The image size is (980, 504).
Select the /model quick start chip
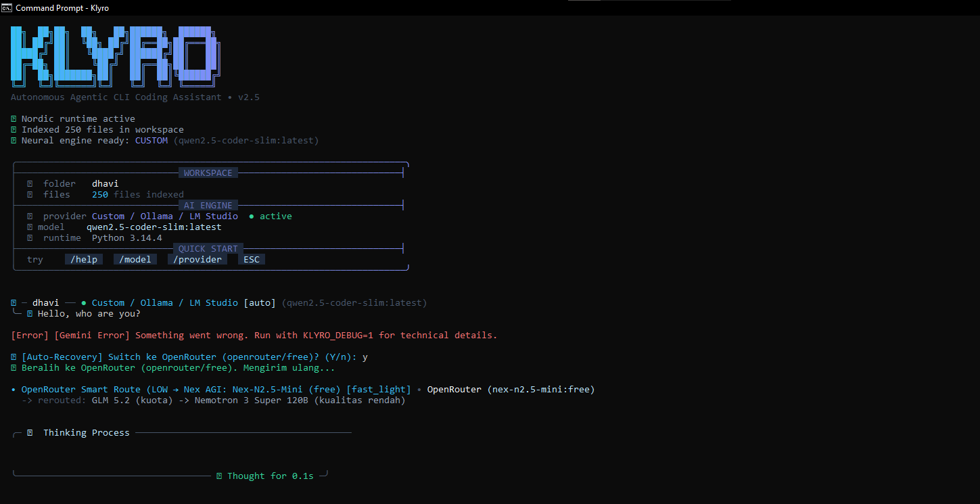135,260
